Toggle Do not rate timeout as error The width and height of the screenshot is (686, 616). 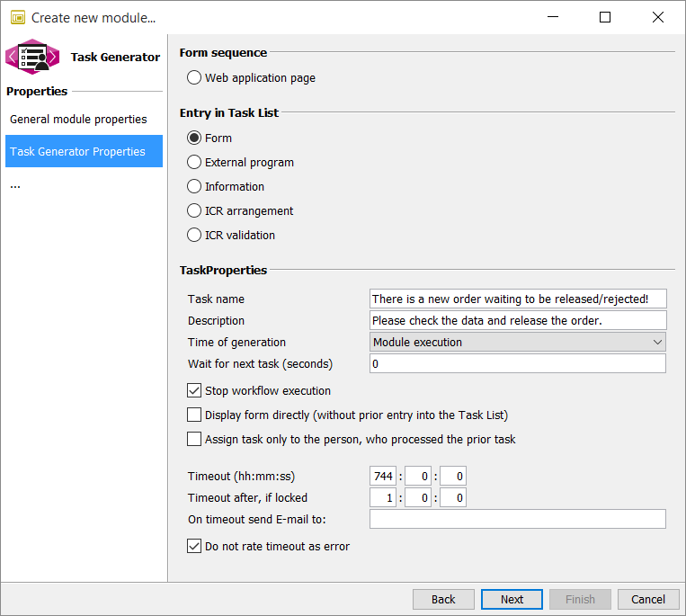pyautogui.click(x=194, y=547)
